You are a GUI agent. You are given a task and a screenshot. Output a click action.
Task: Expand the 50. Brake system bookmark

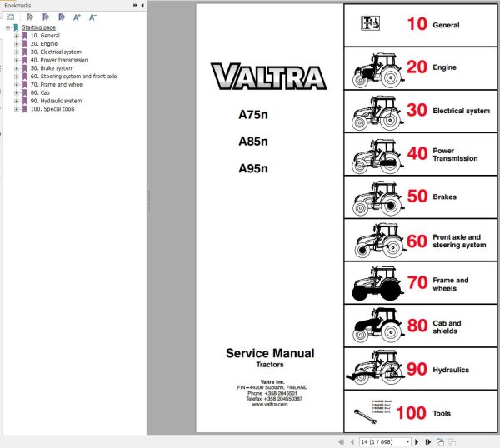[x=17, y=68]
